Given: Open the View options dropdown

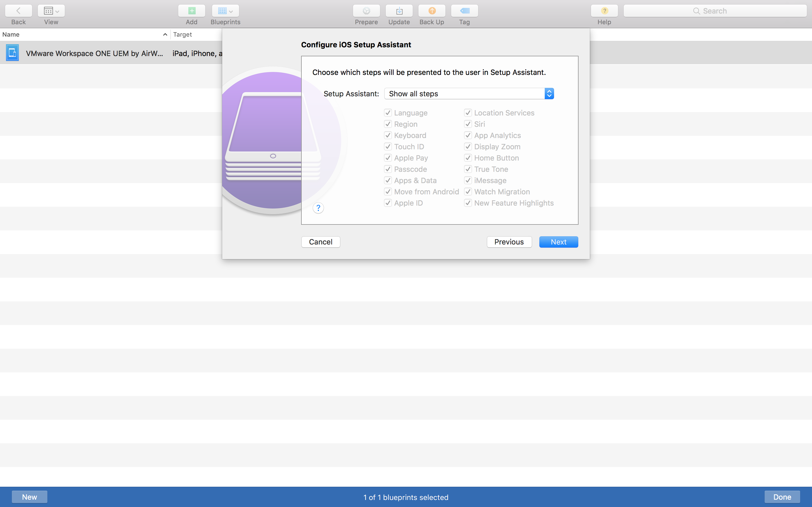Looking at the screenshot, I should pyautogui.click(x=51, y=11).
